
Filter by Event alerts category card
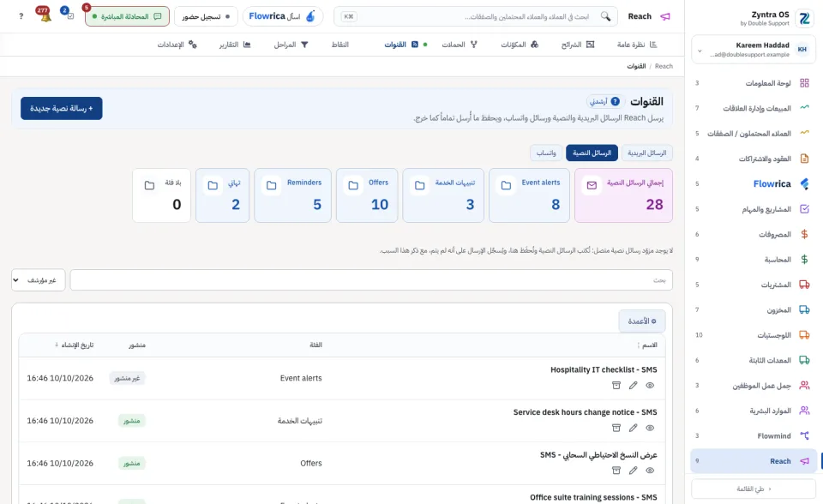529,195
